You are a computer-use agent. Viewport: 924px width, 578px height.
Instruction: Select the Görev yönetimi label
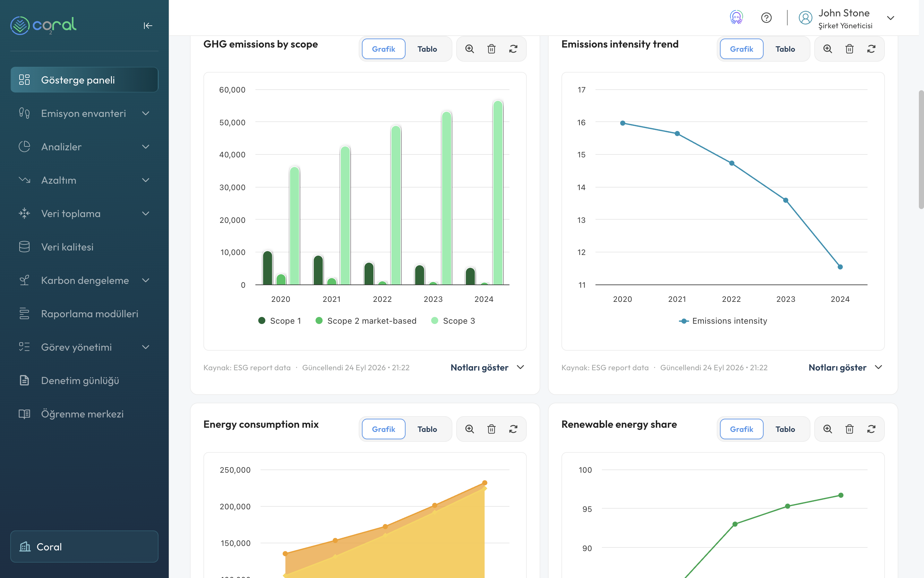point(76,347)
